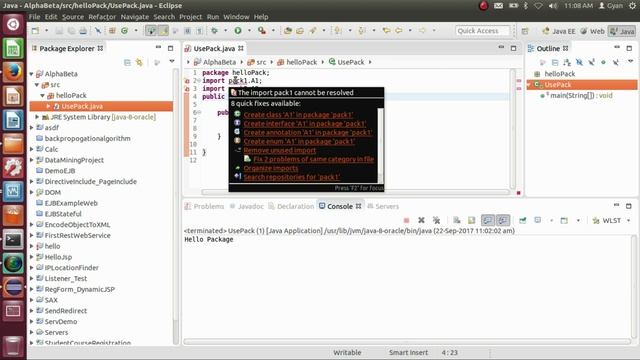Open the WLST dropdown in Console toolbar
640x360 pixels.
pos(629,220)
